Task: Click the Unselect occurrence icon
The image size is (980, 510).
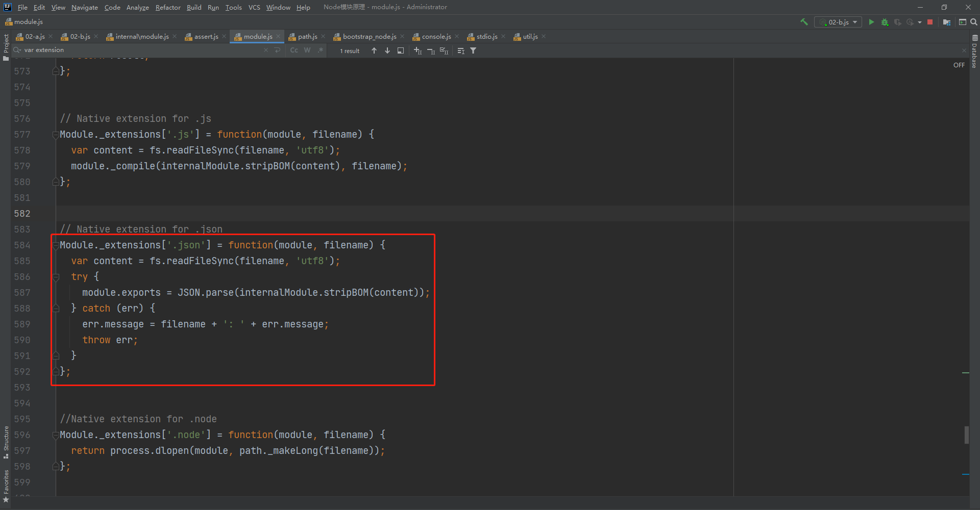Action: click(431, 50)
